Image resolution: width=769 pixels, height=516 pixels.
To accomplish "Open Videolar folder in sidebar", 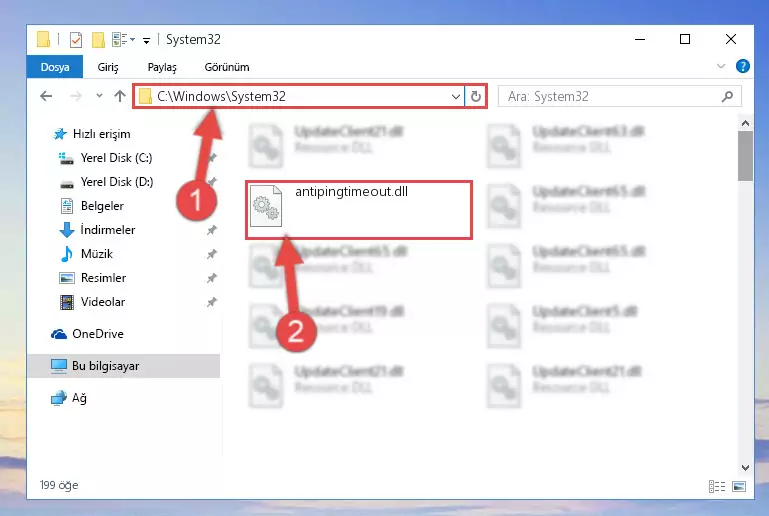I will tap(92, 302).
